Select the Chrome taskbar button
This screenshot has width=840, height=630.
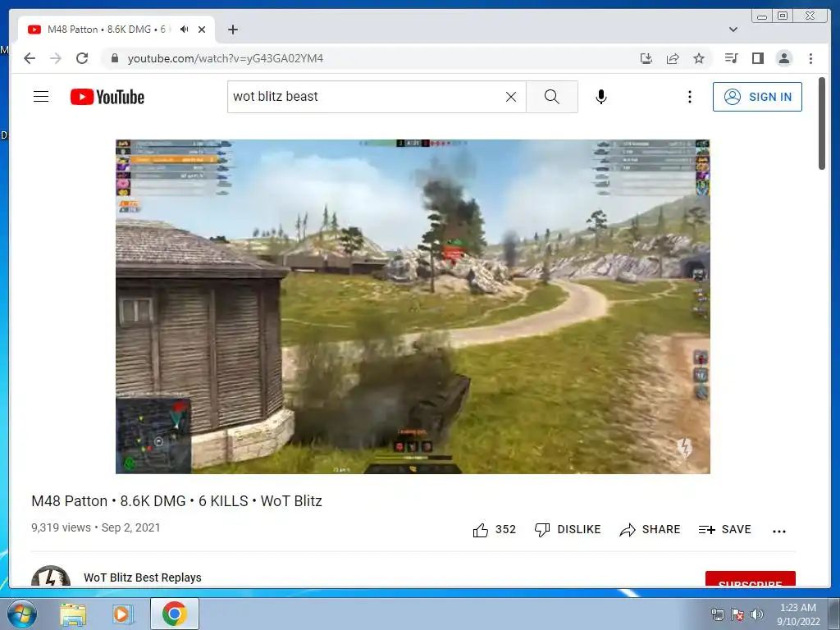click(x=175, y=614)
